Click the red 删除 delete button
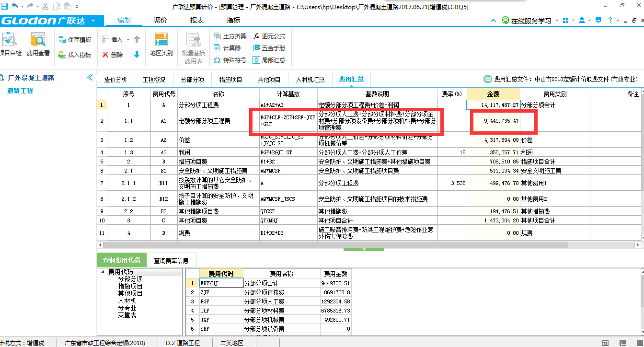Image resolution: width=644 pixels, height=347 pixels. coord(113,55)
